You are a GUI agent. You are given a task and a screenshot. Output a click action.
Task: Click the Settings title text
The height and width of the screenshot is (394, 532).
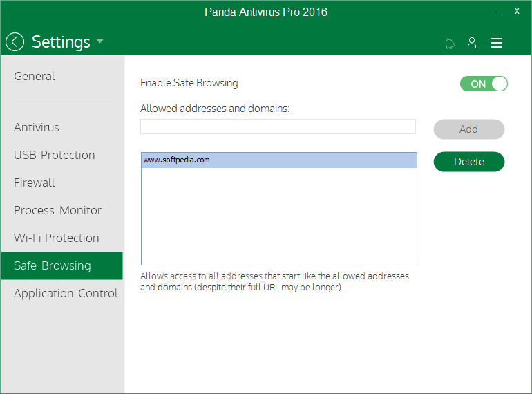pyautogui.click(x=61, y=42)
